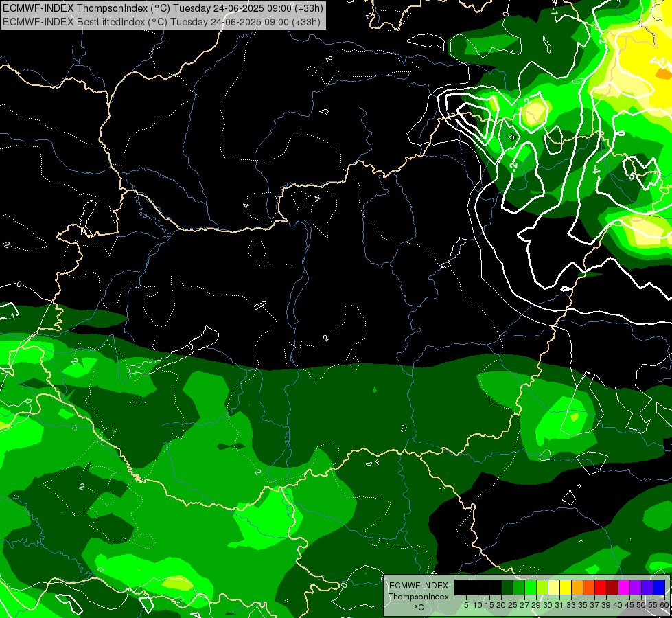
Task: Click the red 37-39 legend swatch
Action: (x=601, y=587)
